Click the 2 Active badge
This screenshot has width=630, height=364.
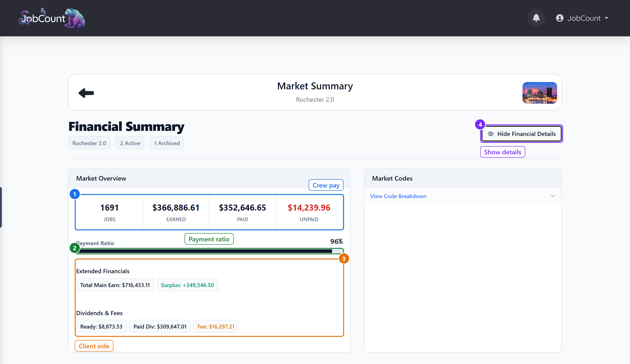[x=130, y=143]
